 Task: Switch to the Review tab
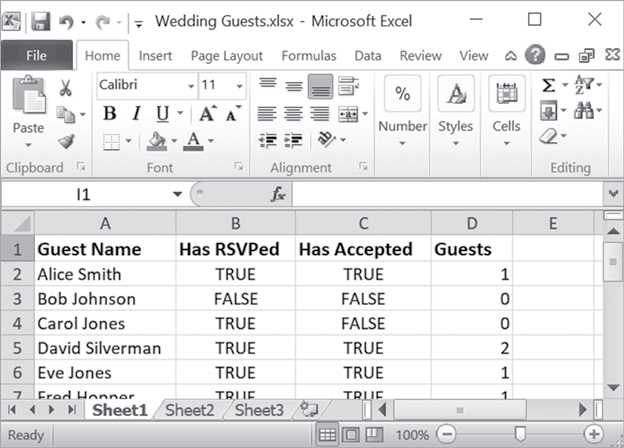420,56
